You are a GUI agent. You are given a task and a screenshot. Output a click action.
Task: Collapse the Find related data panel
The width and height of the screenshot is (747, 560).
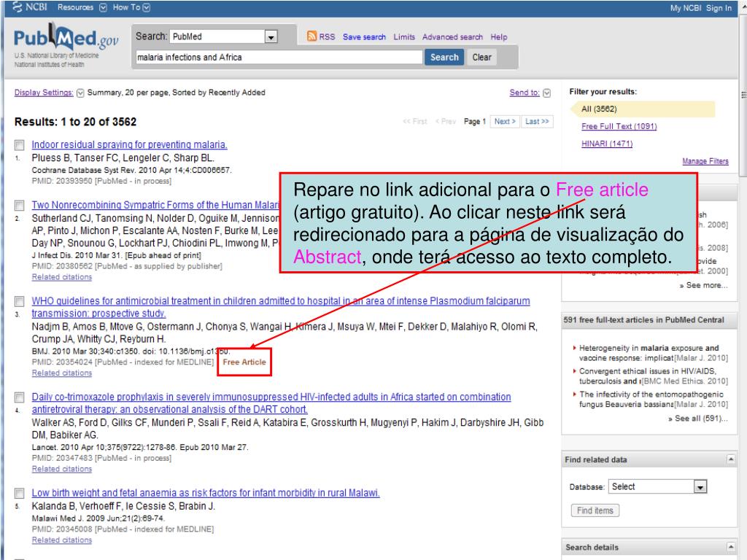[x=730, y=459]
